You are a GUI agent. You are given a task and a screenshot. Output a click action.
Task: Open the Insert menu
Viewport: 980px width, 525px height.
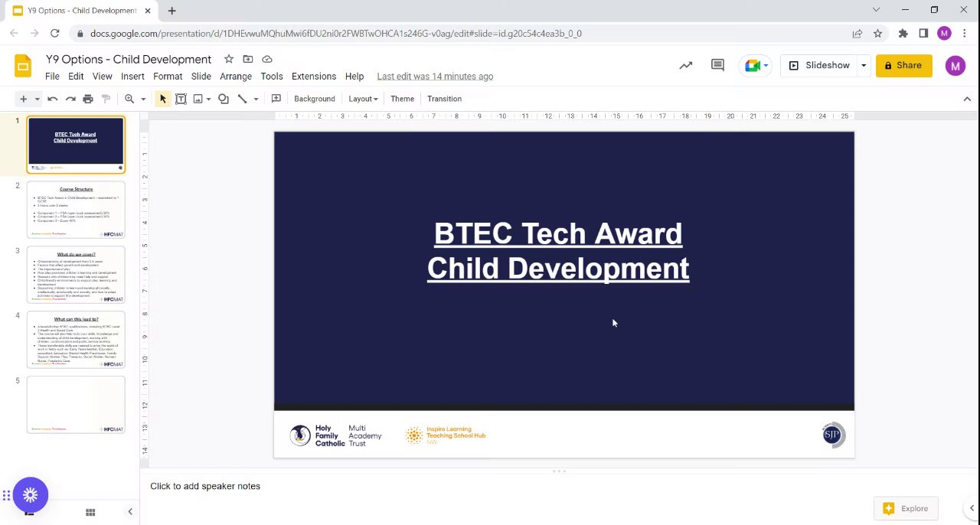132,77
